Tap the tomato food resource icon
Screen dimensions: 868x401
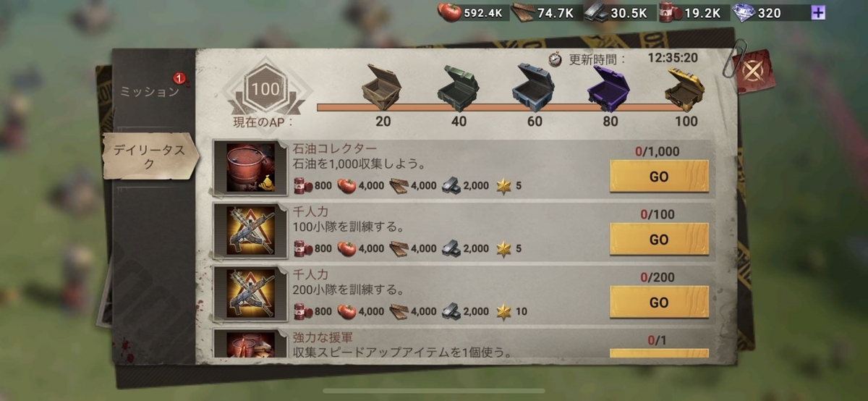[x=449, y=12]
